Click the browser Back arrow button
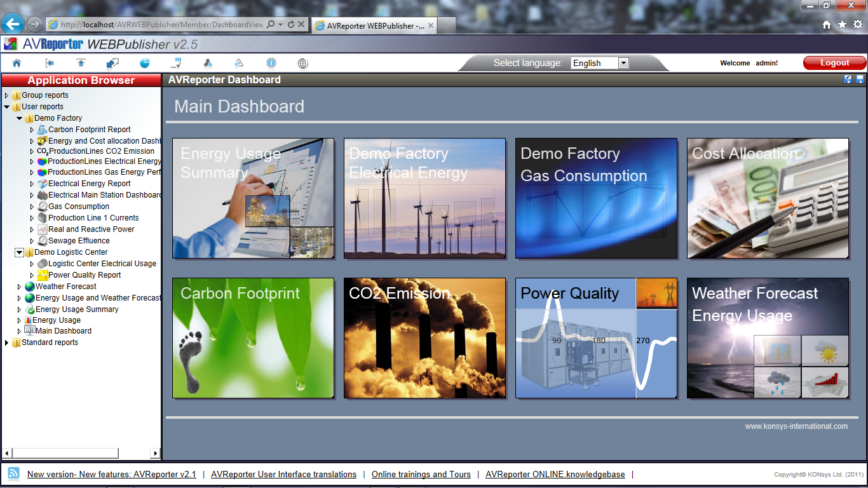This screenshot has height=488, width=868. [x=13, y=24]
